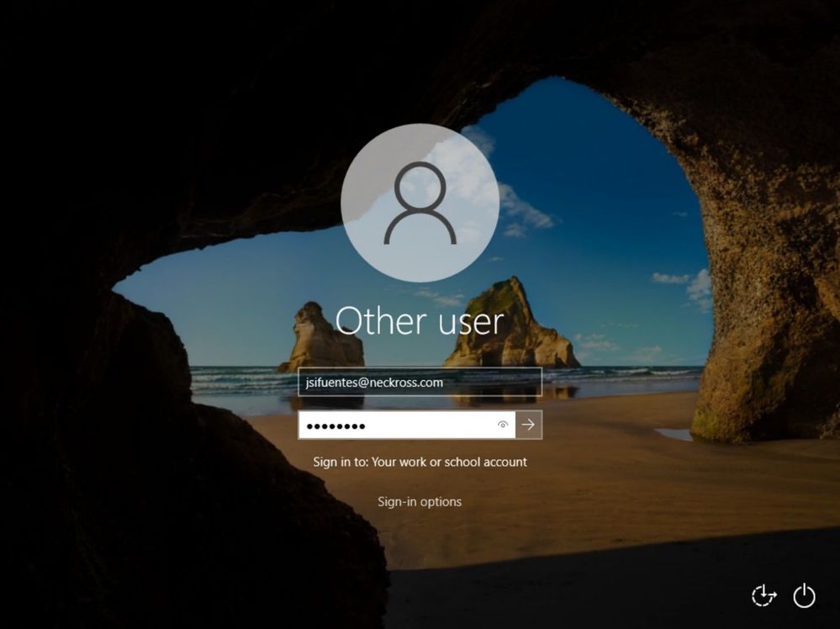Open the Ease of Access icon
The image size is (840, 629).
click(764, 595)
